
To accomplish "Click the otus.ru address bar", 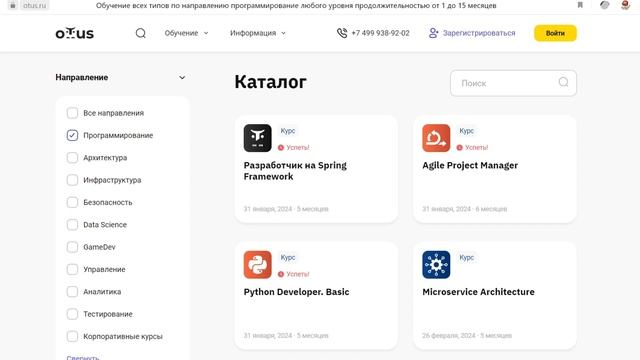I will point(35,5).
